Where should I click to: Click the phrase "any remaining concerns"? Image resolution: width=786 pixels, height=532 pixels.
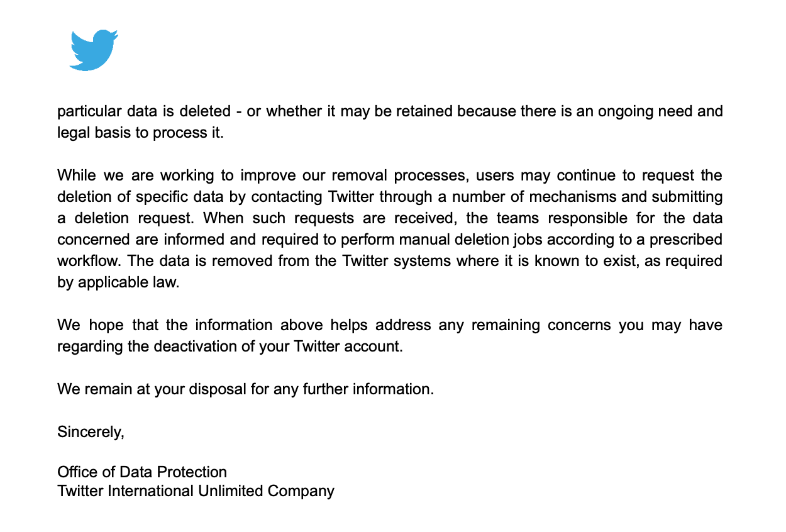(x=526, y=326)
